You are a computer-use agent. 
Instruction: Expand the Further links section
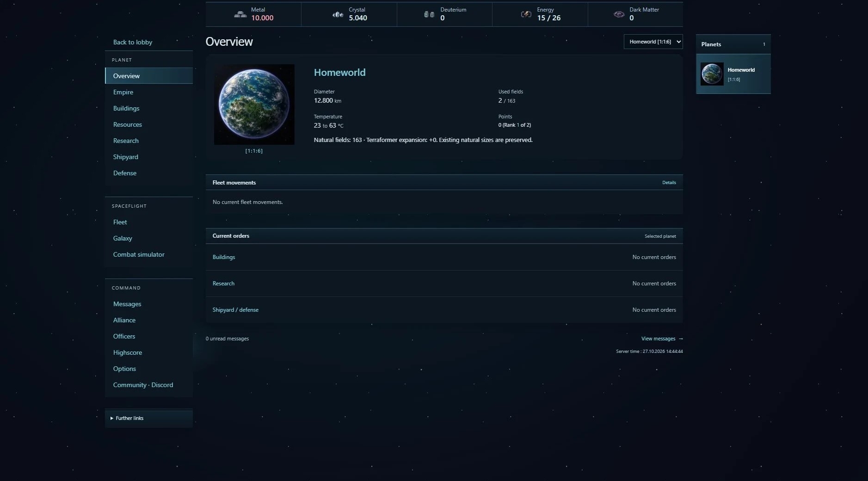(149, 418)
